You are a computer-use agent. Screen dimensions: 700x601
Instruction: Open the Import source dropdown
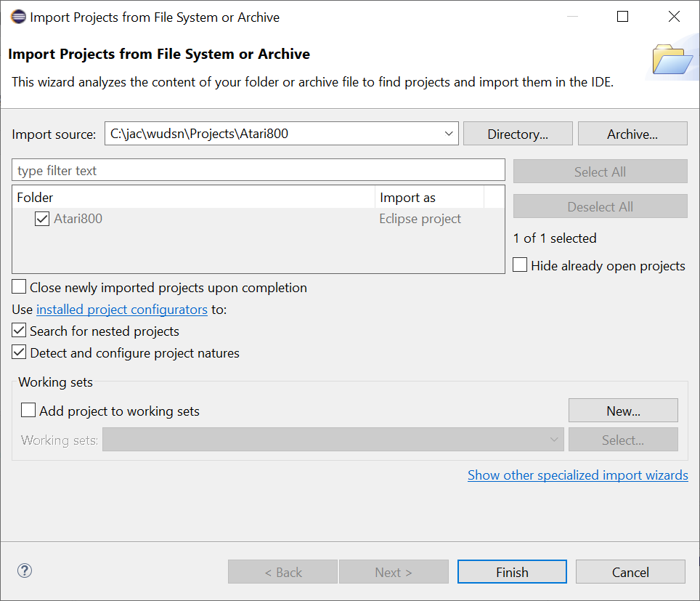(x=449, y=134)
